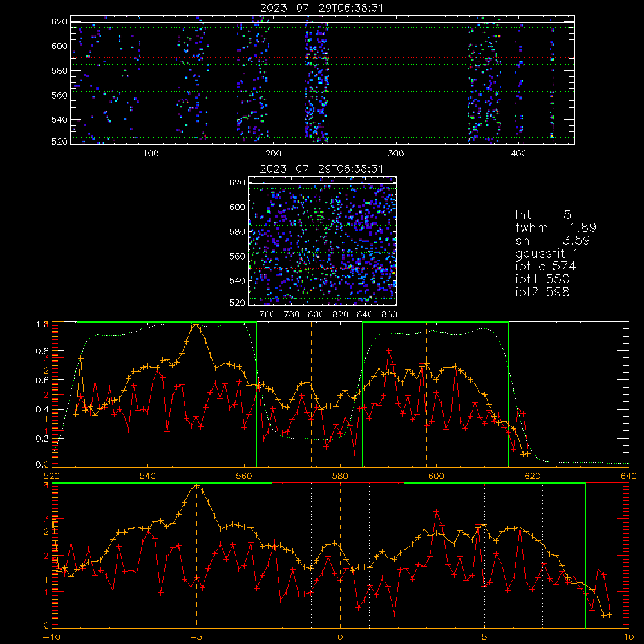Click the 'gaussfit 1' label
Screen dimensions: 644x644
(x=547, y=253)
